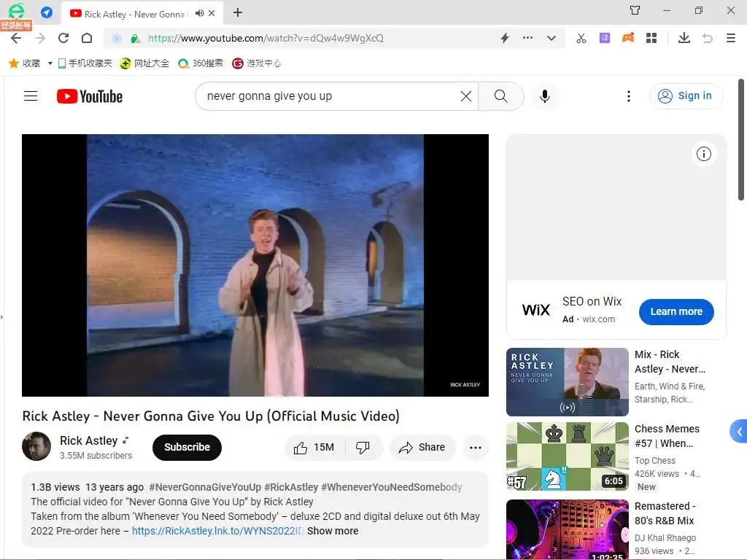Click the address bar URL
This screenshot has height=560, width=747.
pos(266,38)
